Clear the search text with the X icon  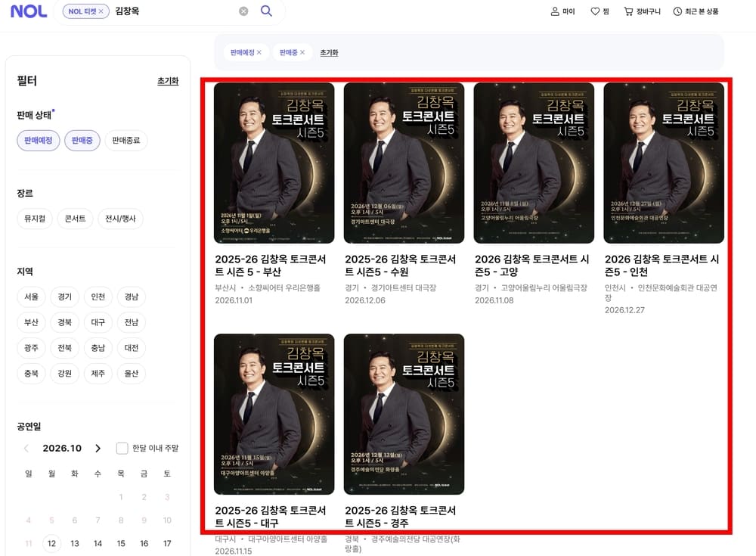coord(243,11)
